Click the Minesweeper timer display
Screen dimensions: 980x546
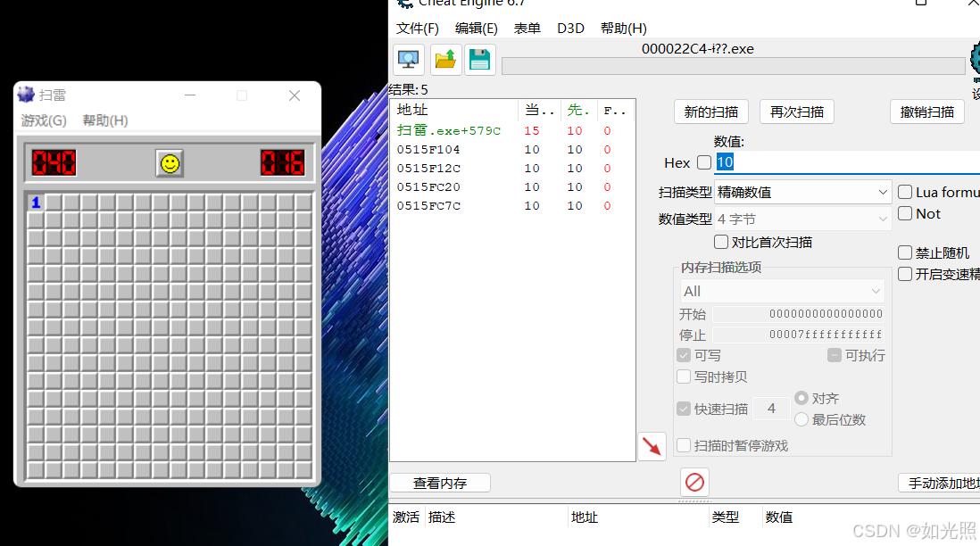click(x=283, y=163)
